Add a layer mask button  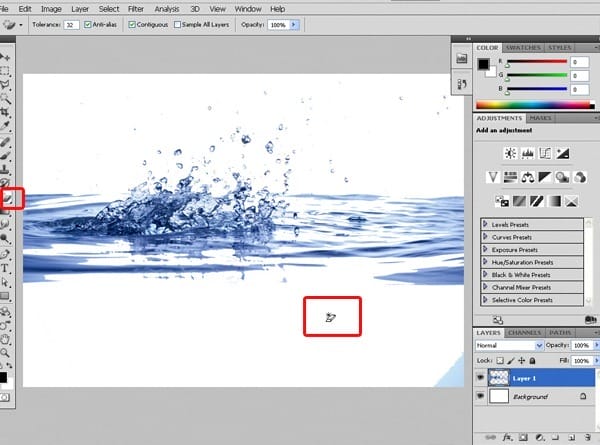tap(523, 437)
